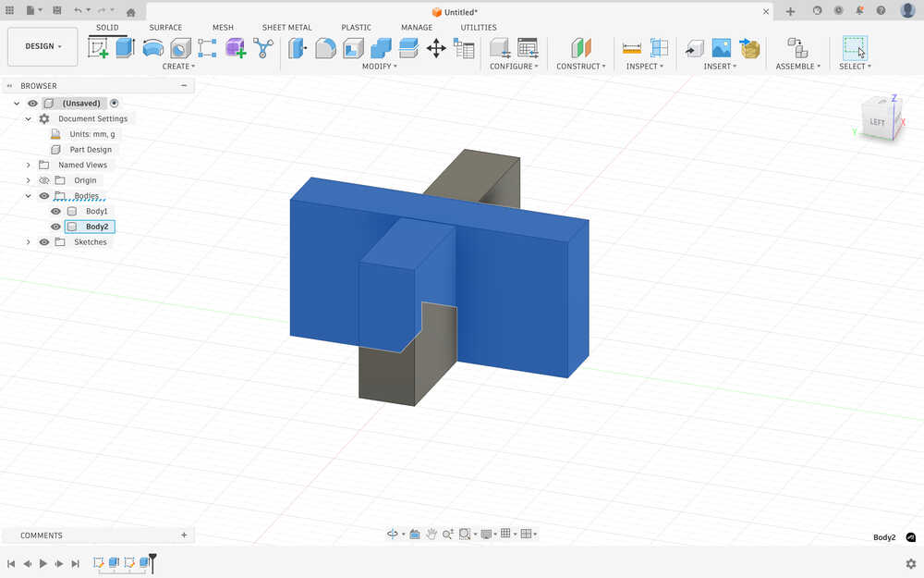Select the Rectangular Pattern tool
Viewport: 924px width, 578px height.
tap(207, 48)
